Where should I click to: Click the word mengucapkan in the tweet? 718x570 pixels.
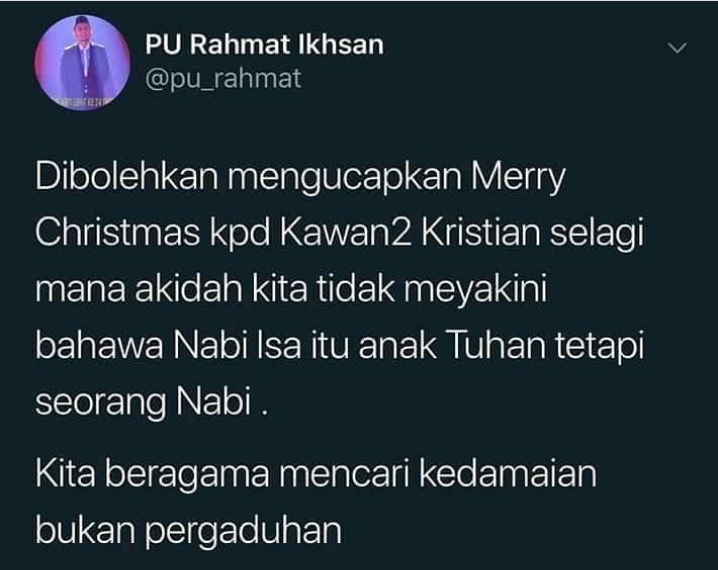(345, 179)
